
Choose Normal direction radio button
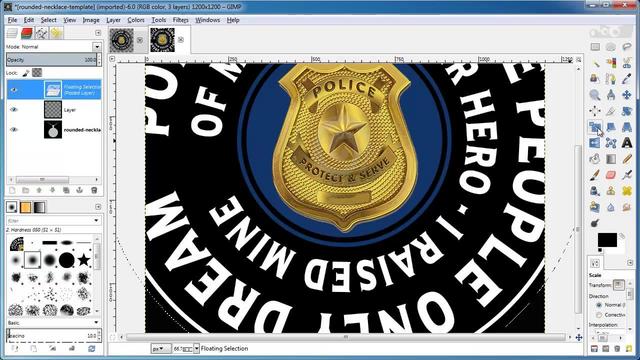click(x=599, y=305)
